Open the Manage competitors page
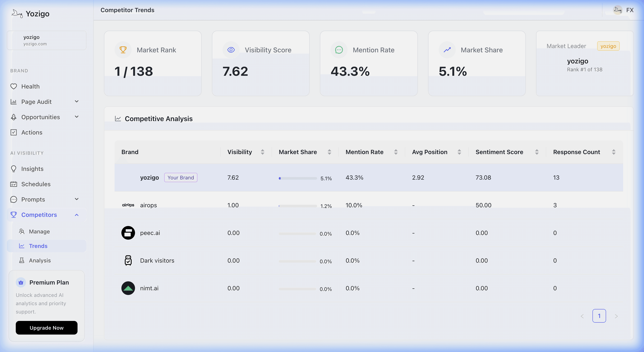Screen dimensions: 644x352 coord(39,232)
